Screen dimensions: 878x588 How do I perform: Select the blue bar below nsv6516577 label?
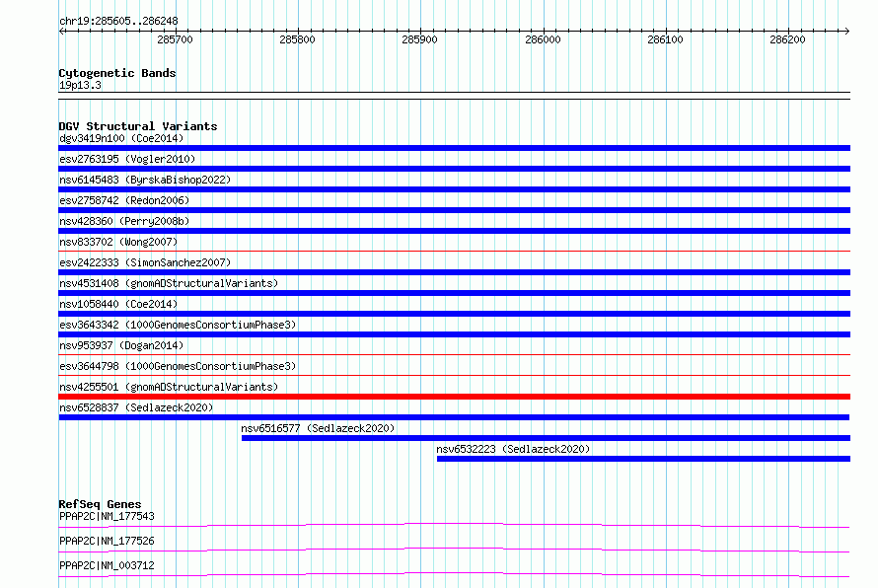(x=546, y=438)
